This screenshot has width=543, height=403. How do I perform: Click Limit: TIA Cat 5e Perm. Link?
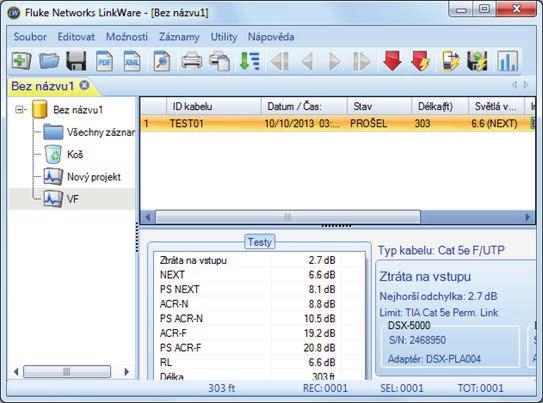[439, 313]
